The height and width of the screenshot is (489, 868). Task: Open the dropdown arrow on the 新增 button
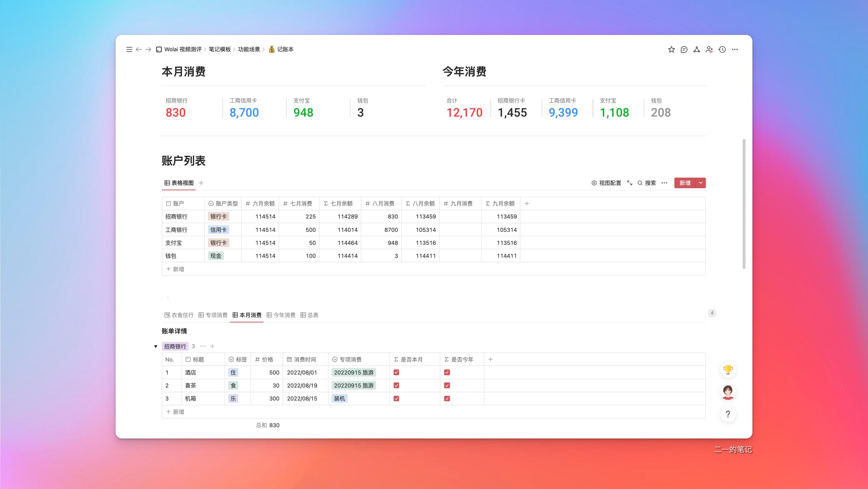pyautogui.click(x=700, y=183)
